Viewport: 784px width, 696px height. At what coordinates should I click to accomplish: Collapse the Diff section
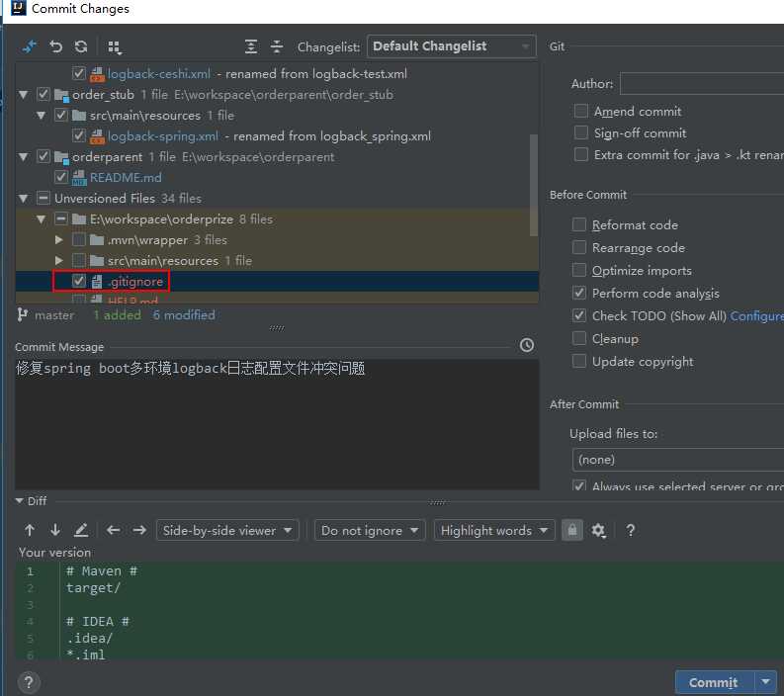pyautogui.click(x=19, y=500)
